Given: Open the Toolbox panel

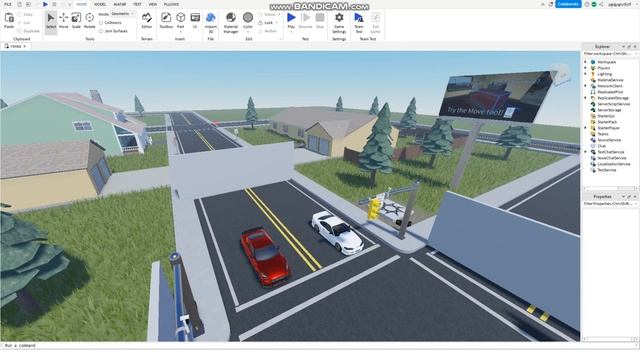Looking at the screenshot, I should (x=166, y=21).
